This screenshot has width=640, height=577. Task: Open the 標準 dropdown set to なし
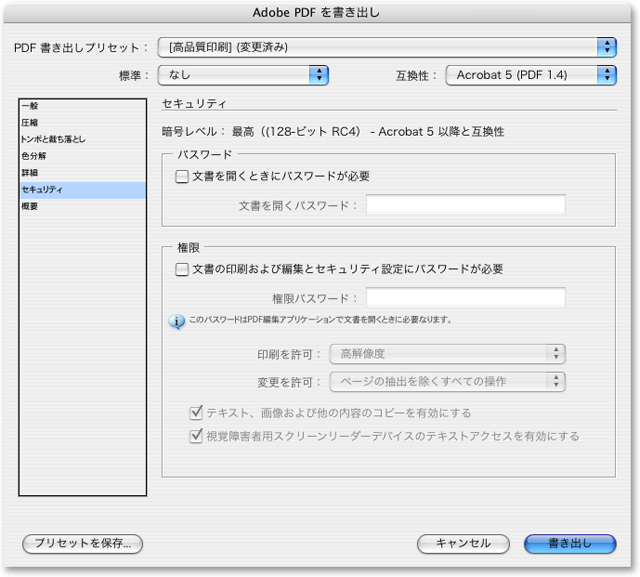tap(243, 74)
